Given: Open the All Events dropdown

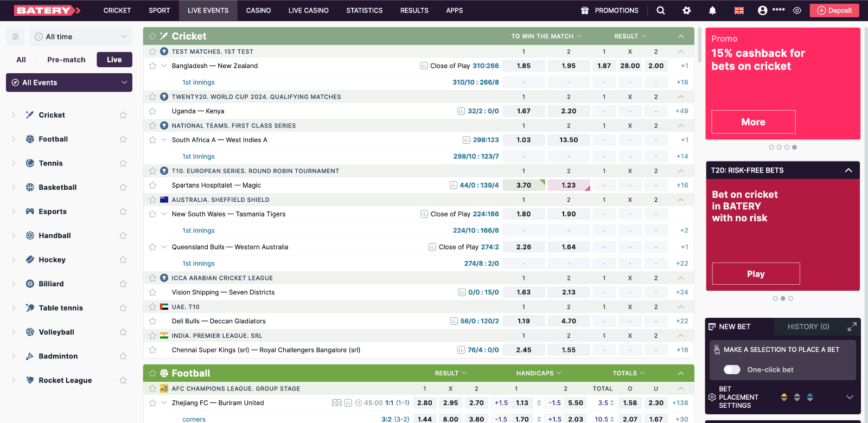Looking at the screenshot, I should pos(69,82).
